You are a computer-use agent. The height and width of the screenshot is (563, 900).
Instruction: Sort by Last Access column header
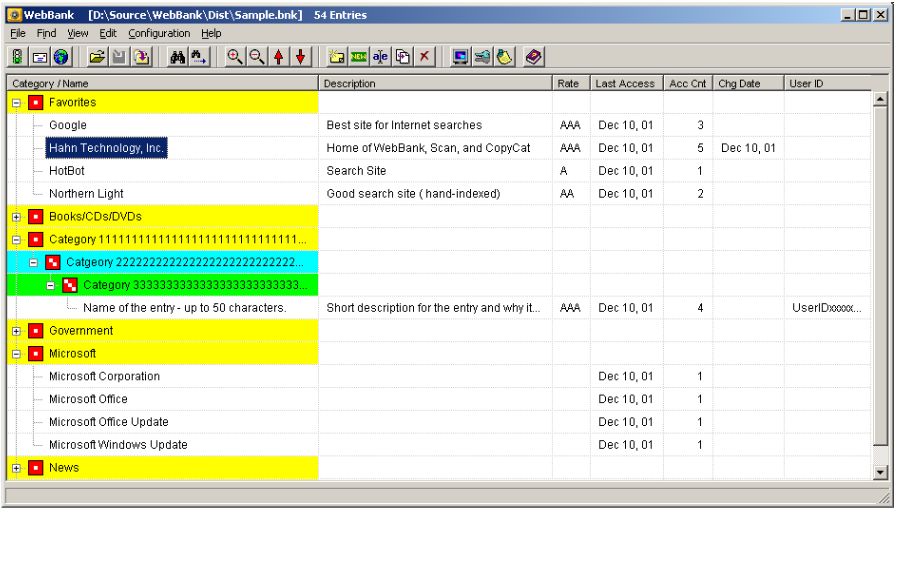[x=627, y=83]
